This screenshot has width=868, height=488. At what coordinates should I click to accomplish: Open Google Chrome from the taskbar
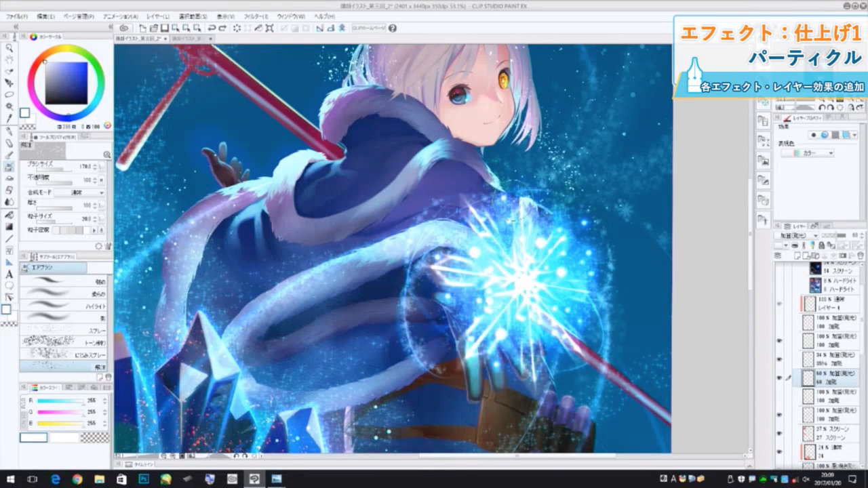tap(77, 479)
